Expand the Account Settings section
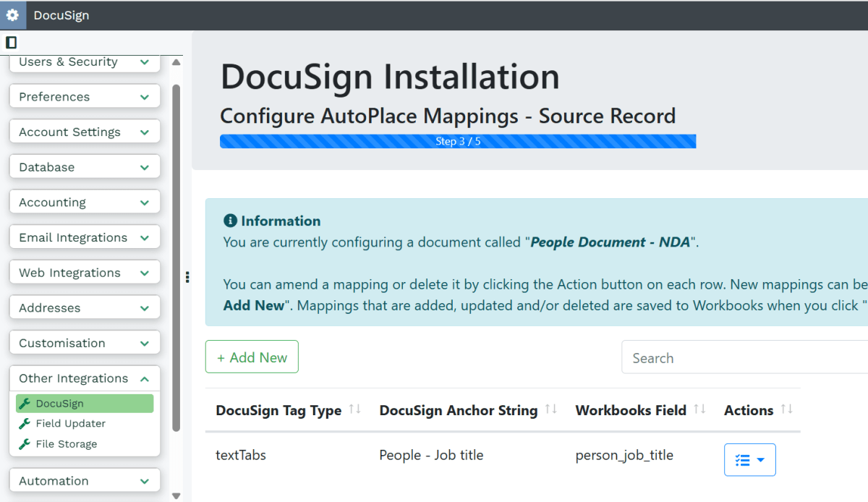868x502 pixels. (x=85, y=132)
